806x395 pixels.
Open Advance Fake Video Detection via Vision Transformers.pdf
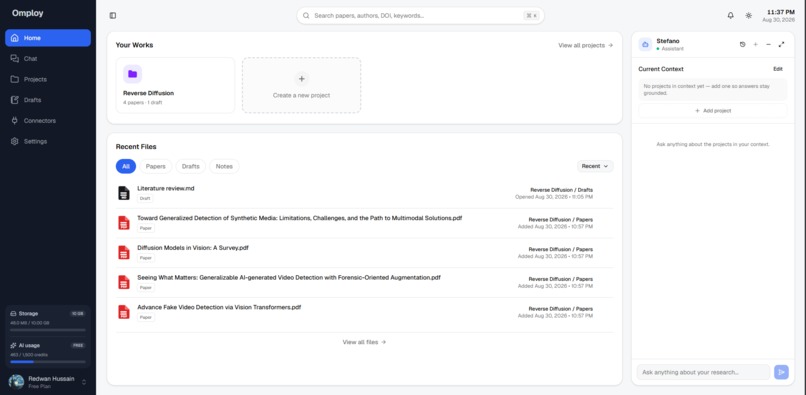(219, 308)
